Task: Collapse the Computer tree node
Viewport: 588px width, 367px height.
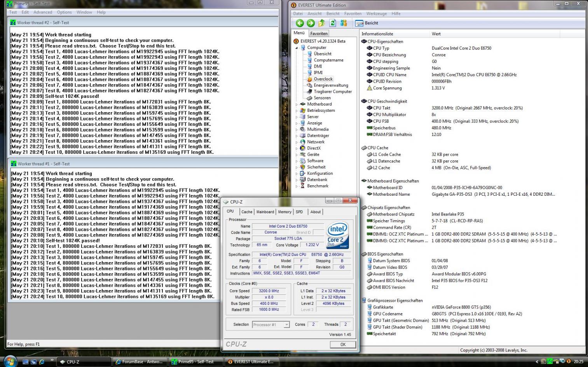Action: (x=297, y=48)
